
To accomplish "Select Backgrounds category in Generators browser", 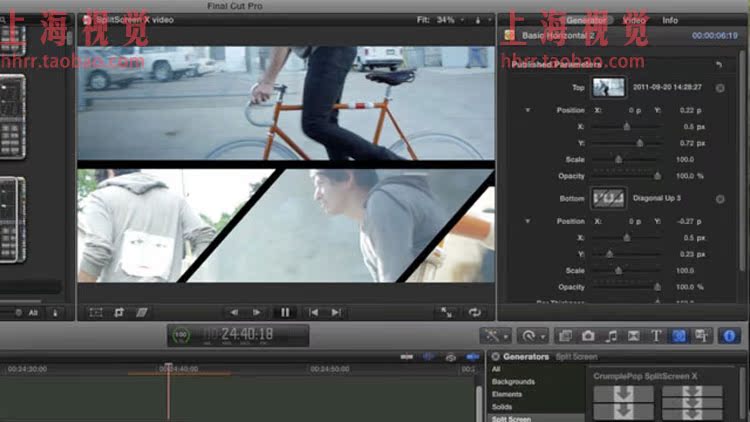I will pos(513,381).
